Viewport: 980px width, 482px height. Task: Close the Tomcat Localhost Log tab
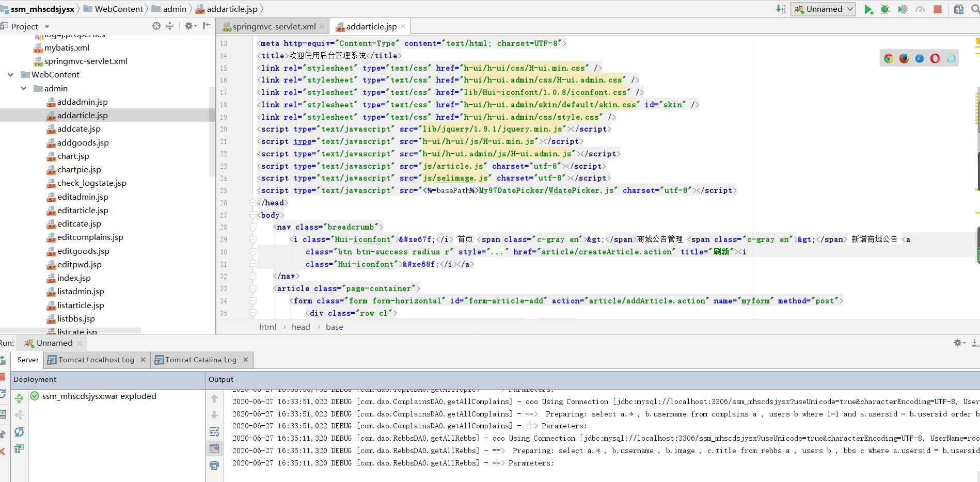(143, 360)
